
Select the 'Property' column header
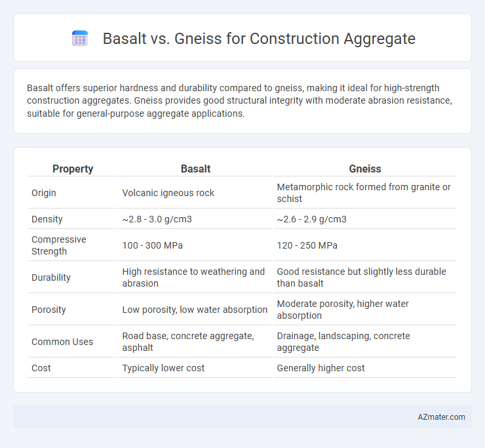[x=73, y=169]
